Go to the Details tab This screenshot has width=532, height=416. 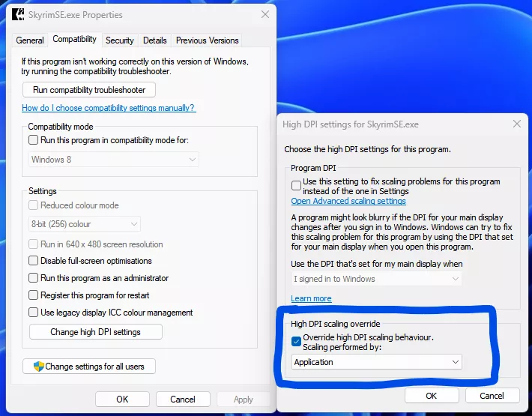pyautogui.click(x=154, y=40)
